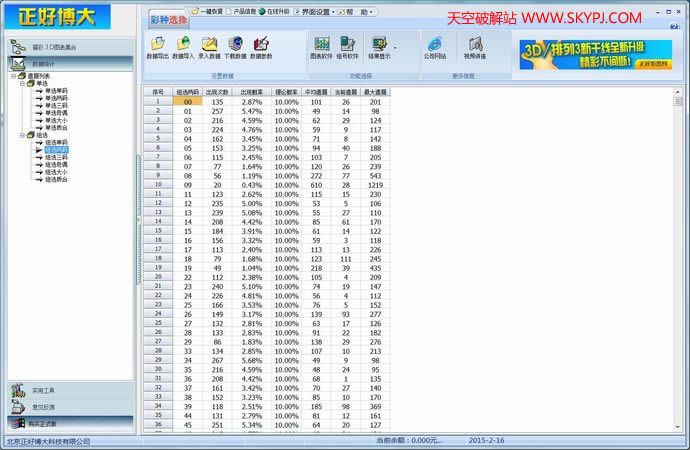Collapse the 组选 tree node
690x450 pixels.
point(23,134)
